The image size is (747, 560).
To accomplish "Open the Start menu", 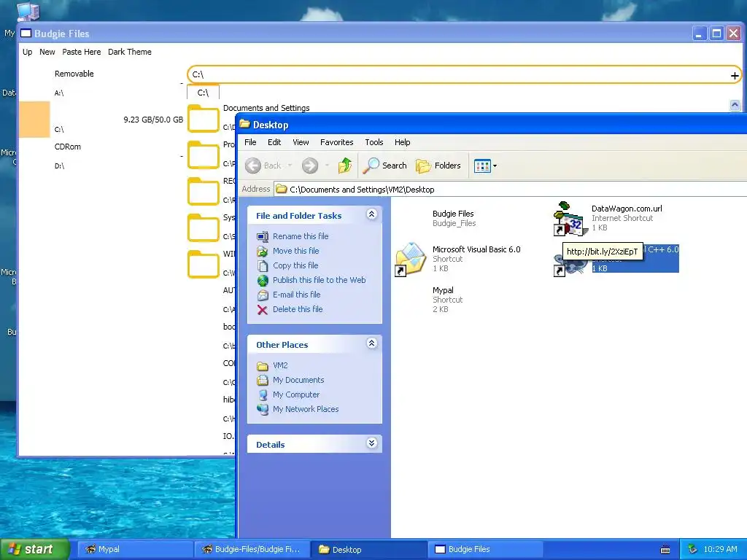I will 34,549.
